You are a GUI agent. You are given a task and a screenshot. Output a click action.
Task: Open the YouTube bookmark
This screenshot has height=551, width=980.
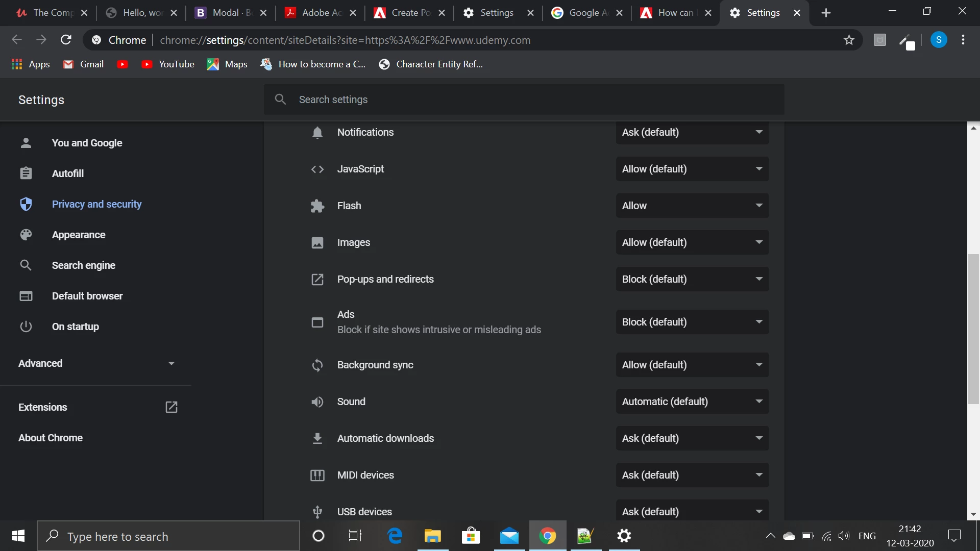pos(168,64)
